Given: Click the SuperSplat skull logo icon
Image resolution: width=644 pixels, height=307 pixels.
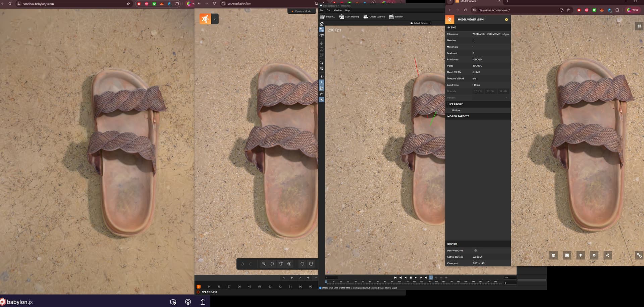Looking at the screenshot, I should click(x=205, y=19).
